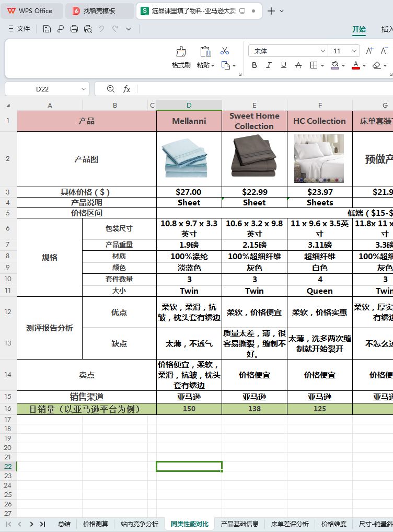Open the font name dropdown
The image size is (393, 532).
point(323,51)
